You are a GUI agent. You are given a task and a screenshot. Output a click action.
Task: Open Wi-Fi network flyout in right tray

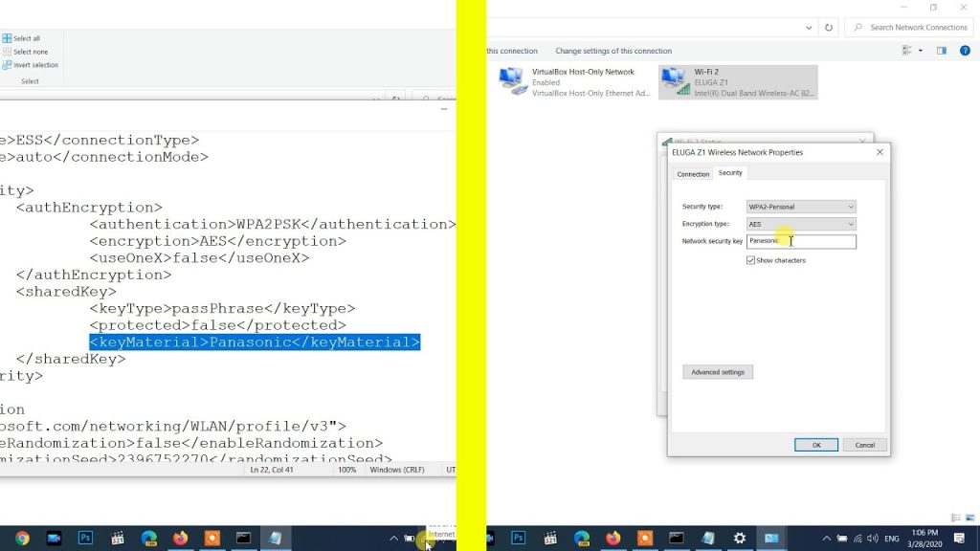click(857, 539)
